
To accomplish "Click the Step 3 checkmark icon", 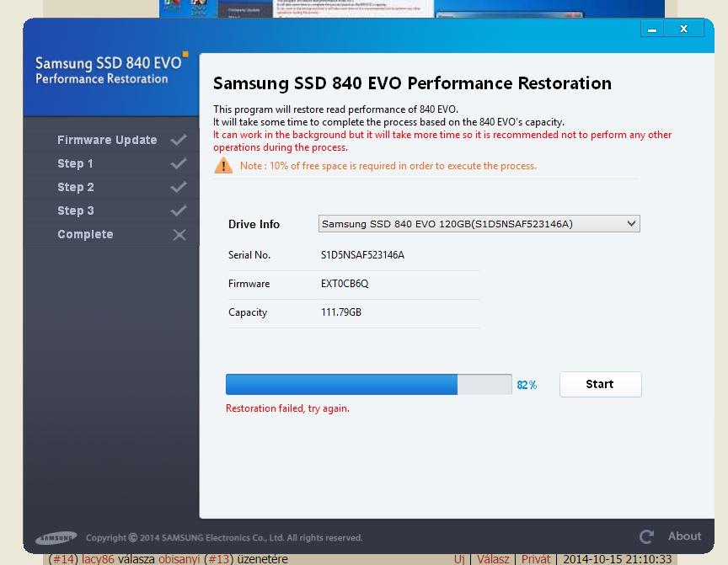I will pyautogui.click(x=179, y=211).
